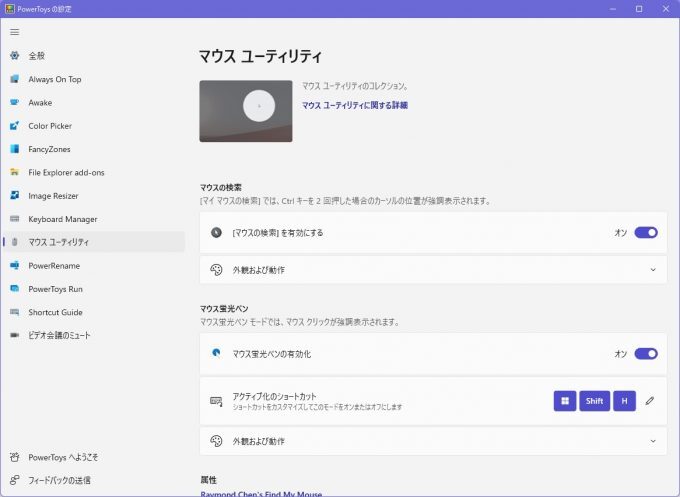Click the mouse utility preview thumbnail

pyautogui.click(x=246, y=111)
